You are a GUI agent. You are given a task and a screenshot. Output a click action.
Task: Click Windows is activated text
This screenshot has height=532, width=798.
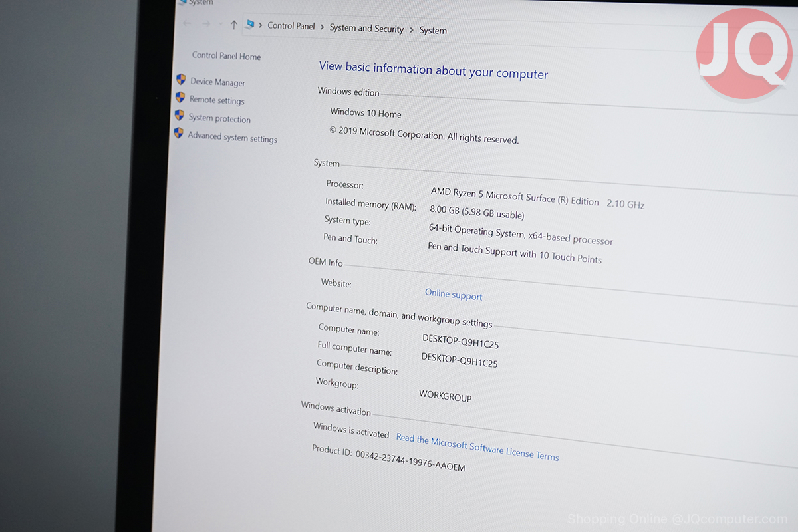coord(351,430)
